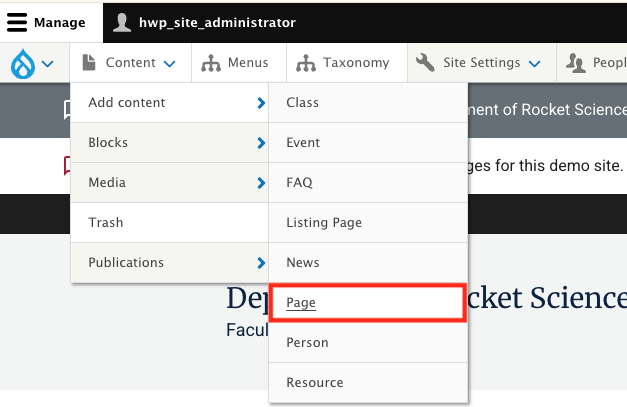
Task: Expand the Site Settings chevron
Action: point(535,64)
